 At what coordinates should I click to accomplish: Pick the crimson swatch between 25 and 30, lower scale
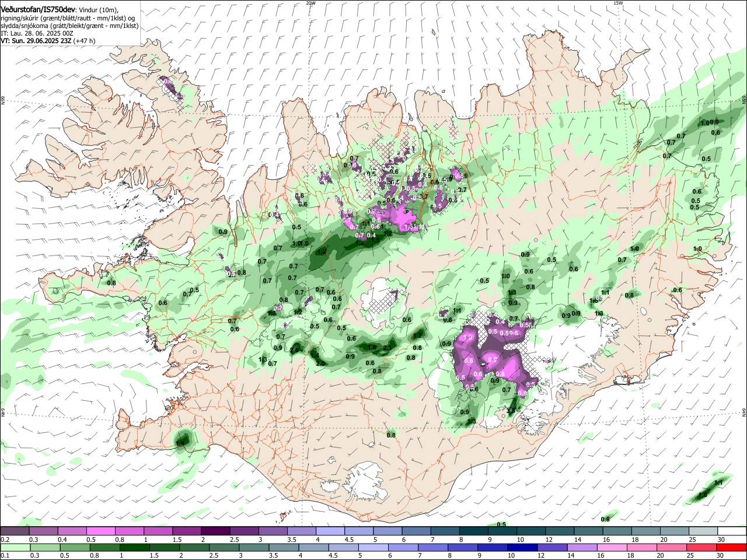pyautogui.click(x=703, y=547)
